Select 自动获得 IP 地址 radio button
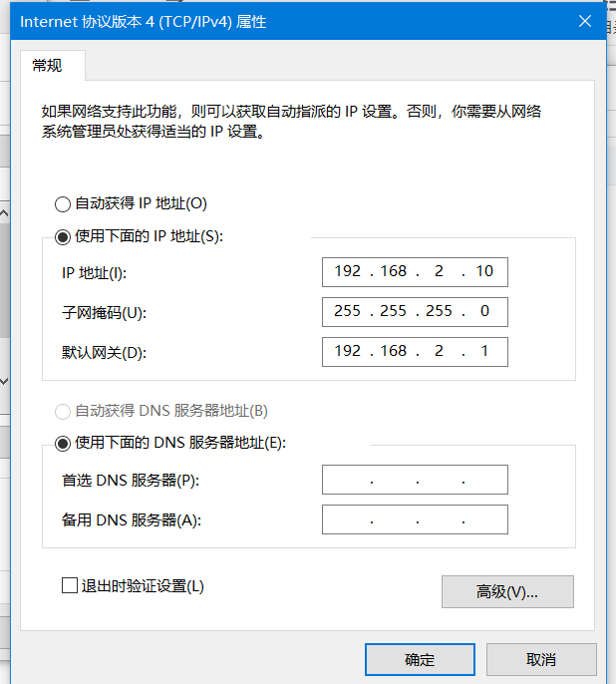The image size is (616, 684). (63, 204)
